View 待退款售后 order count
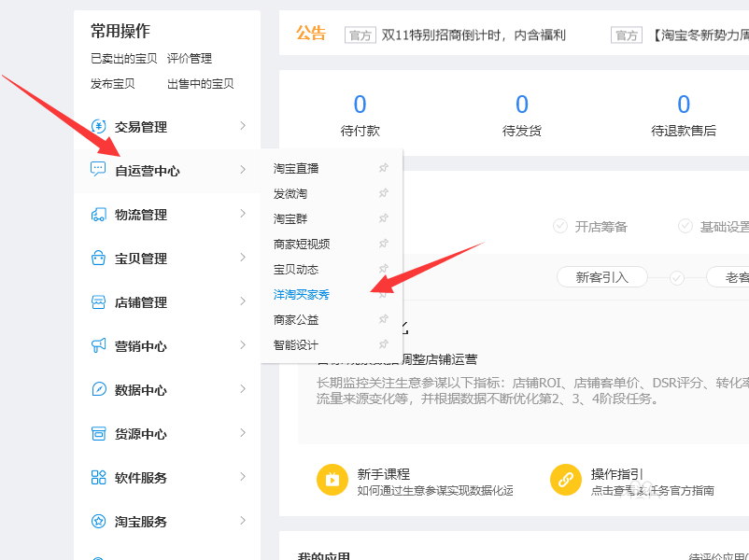 tap(684, 105)
